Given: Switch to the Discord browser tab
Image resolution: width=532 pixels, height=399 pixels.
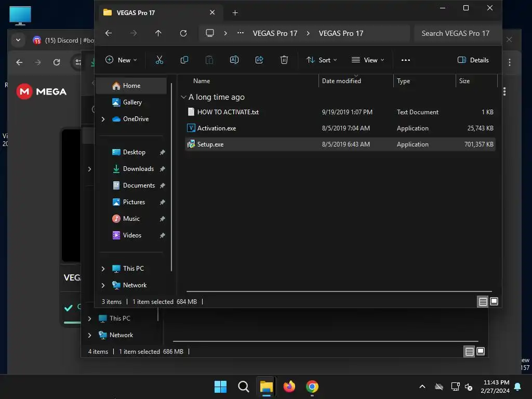Looking at the screenshot, I should (63, 41).
